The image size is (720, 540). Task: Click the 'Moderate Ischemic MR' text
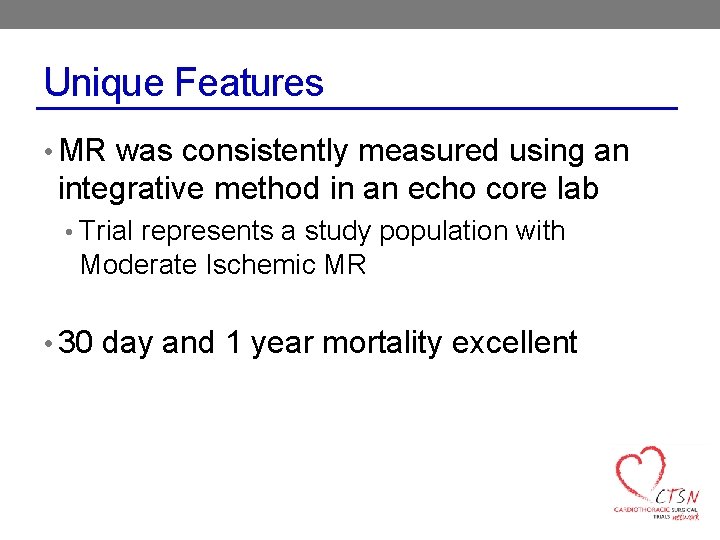click(x=222, y=265)
